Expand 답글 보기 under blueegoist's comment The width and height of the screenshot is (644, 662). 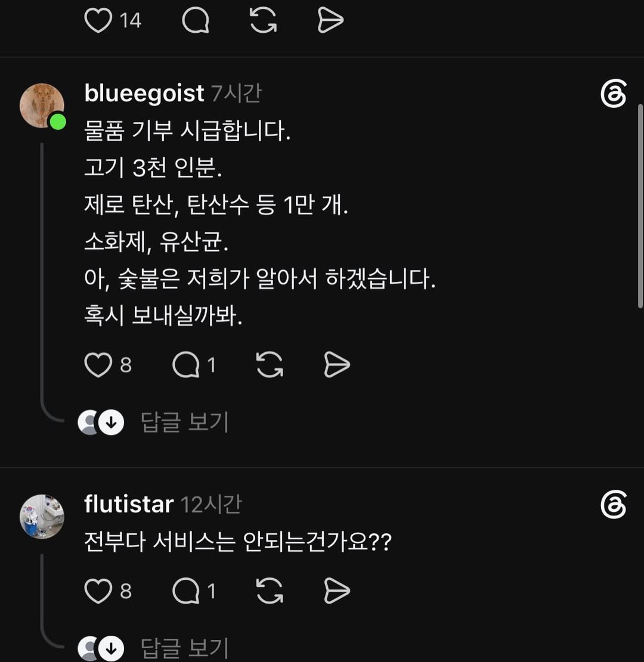185,422
